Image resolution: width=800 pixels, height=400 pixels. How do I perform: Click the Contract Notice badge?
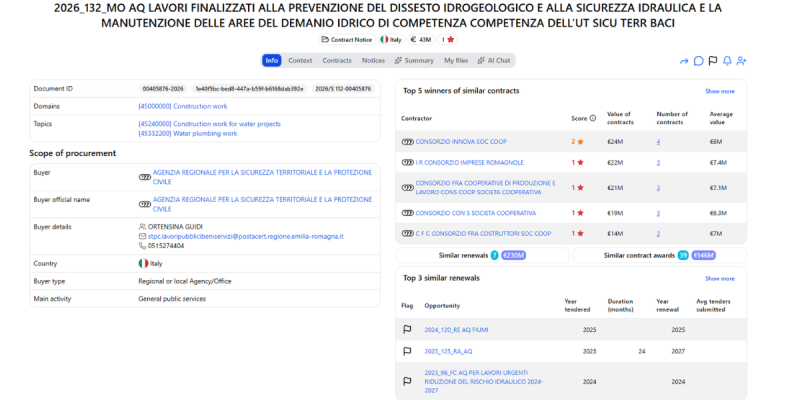click(x=347, y=39)
